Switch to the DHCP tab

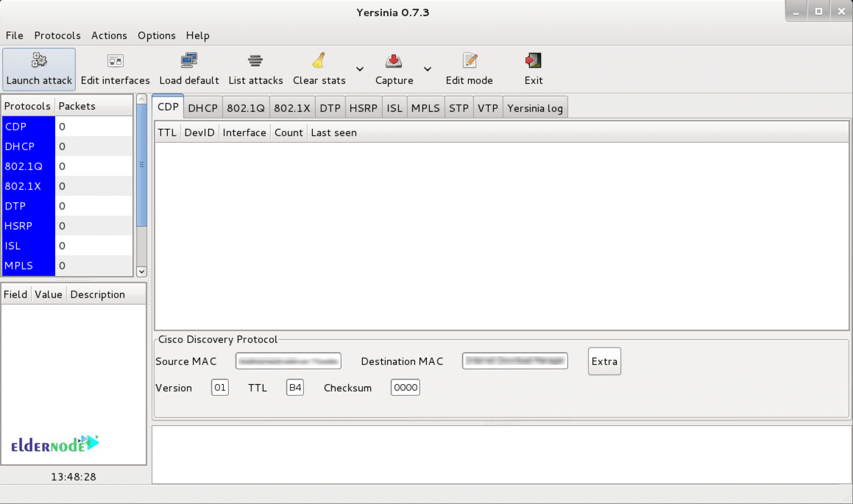pos(203,107)
